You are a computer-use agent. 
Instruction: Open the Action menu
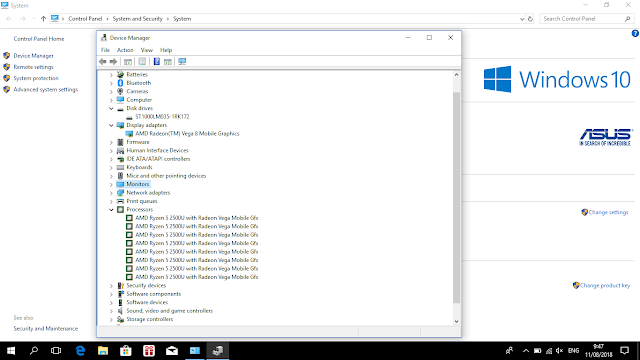coord(125,50)
